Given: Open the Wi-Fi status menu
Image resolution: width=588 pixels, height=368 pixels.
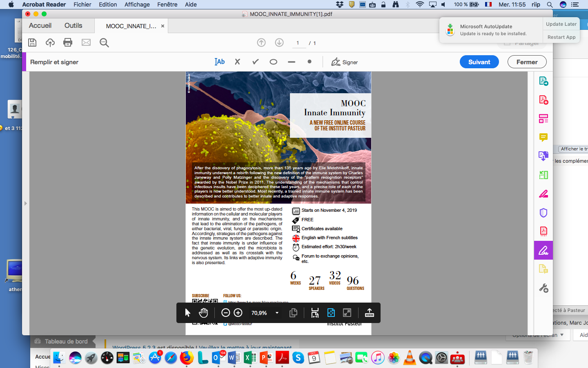Looking at the screenshot, I should (420, 4).
